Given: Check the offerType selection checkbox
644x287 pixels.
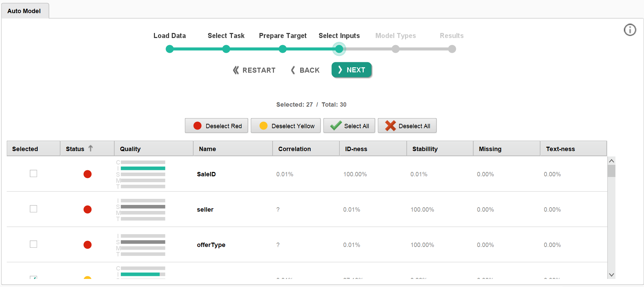Looking at the screenshot, I should point(34,244).
